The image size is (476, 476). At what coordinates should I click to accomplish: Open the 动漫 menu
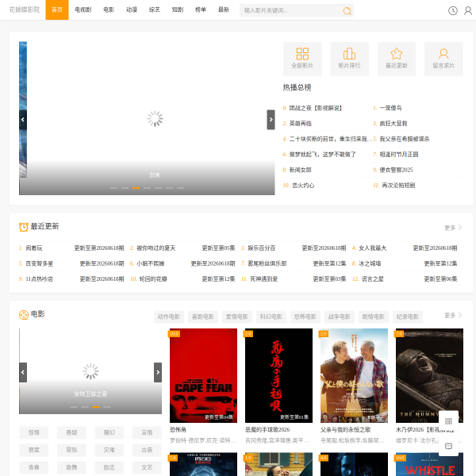pos(132,10)
